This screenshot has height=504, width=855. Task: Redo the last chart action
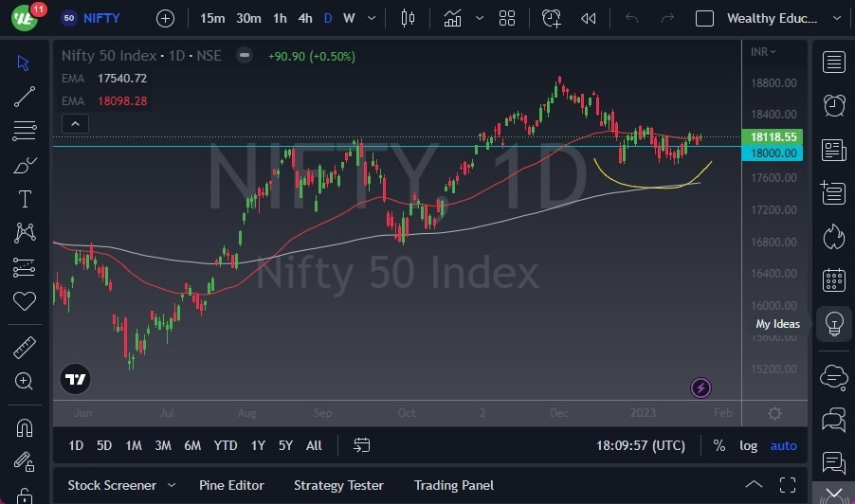click(667, 19)
